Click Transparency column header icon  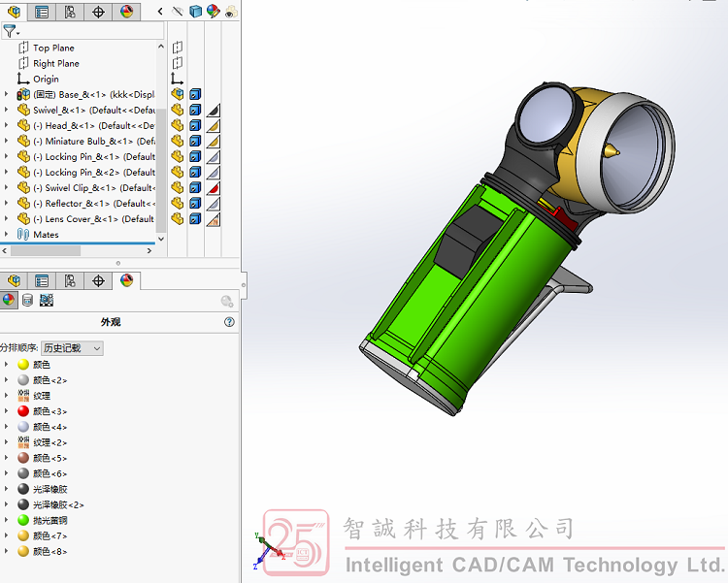pyautogui.click(x=231, y=12)
